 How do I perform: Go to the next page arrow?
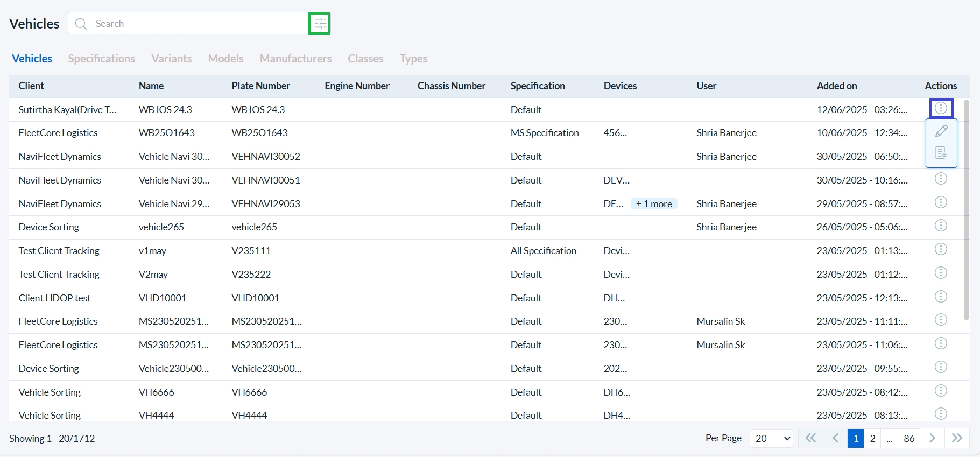[932, 438]
